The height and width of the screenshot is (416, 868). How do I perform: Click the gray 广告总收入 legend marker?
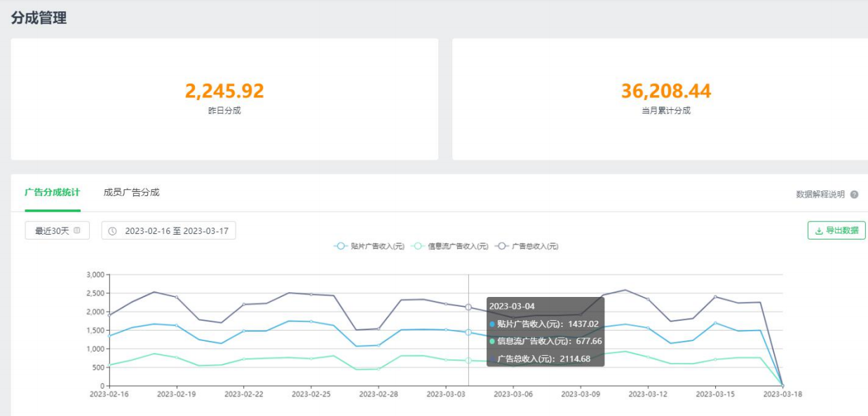coord(502,247)
